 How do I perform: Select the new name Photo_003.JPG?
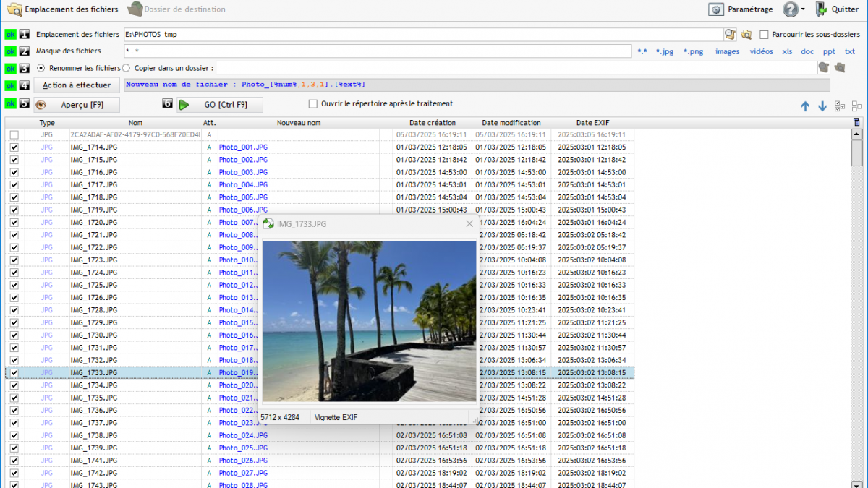tap(243, 172)
